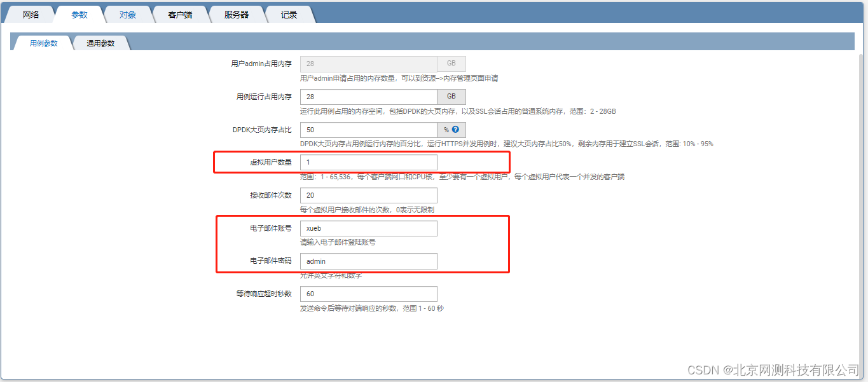Click the GB unit label beside 用例运行占用内存
The width and height of the screenshot is (868, 382).
[x=451, y=97]
